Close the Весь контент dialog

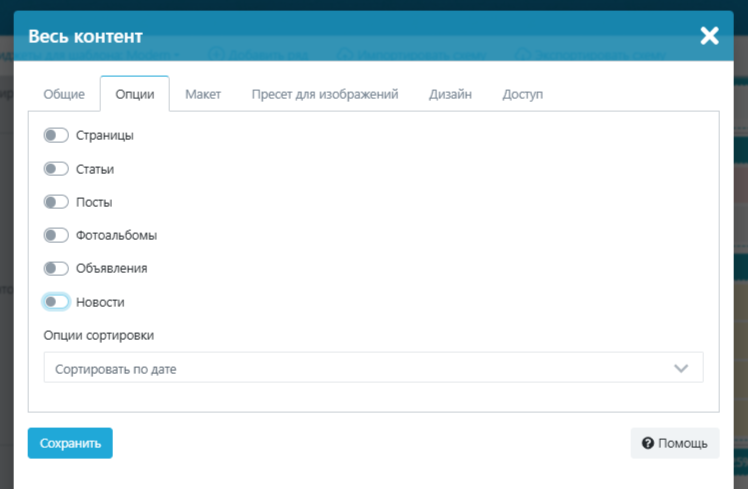pos(709,36)
